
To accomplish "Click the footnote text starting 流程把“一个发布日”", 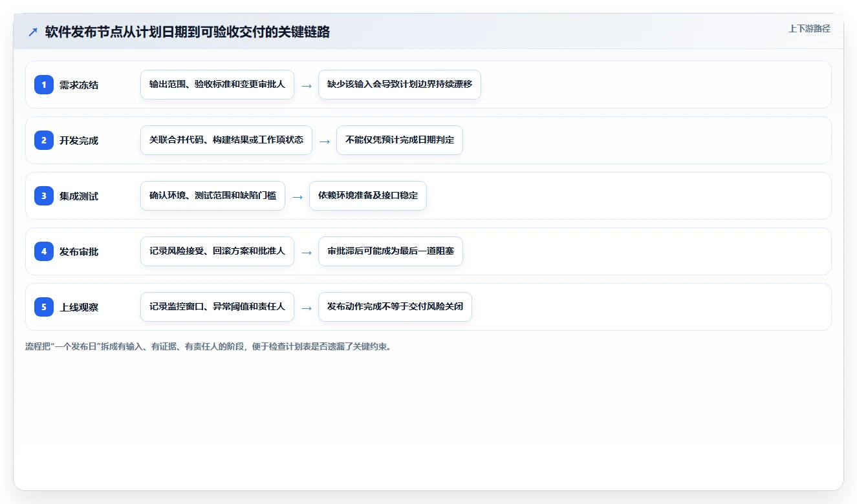I will 208,346.
